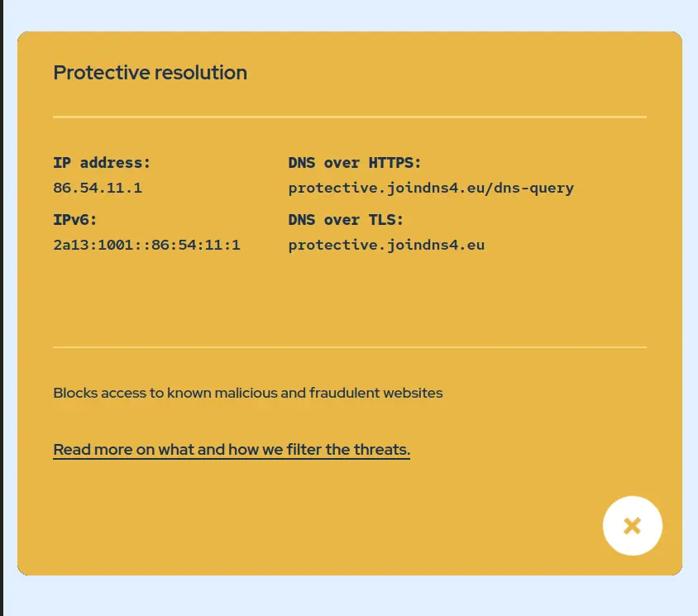The width and height of the screenshot is (698, 616).
Task: Close the Protective resolution card
Action: [x=632, y=526]
